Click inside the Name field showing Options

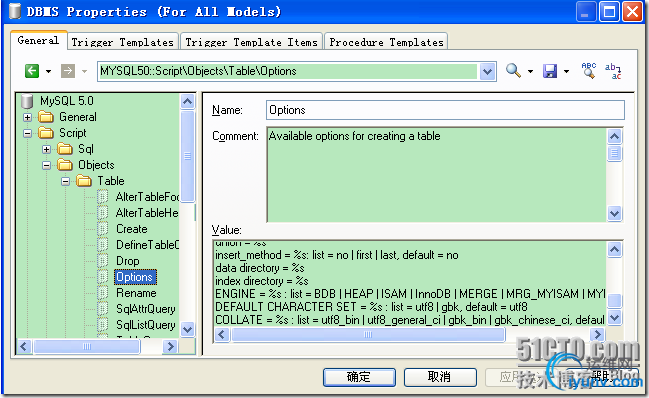point(445,110)
